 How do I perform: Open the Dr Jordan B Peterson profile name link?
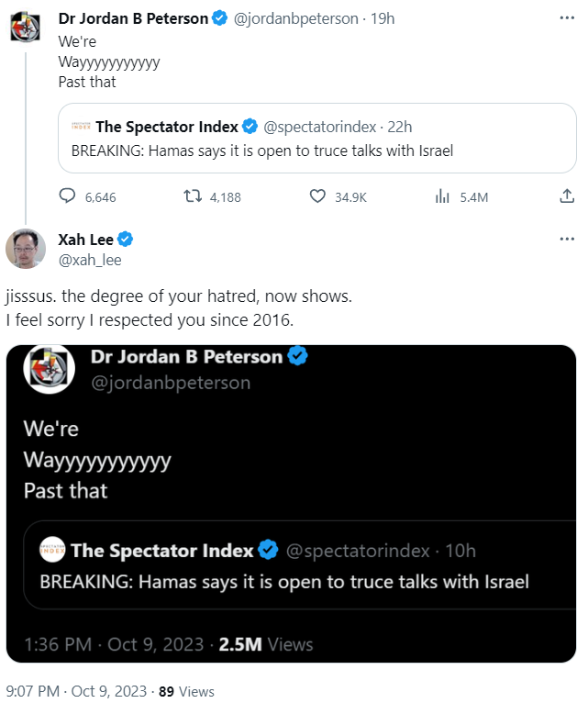point(133,18)
